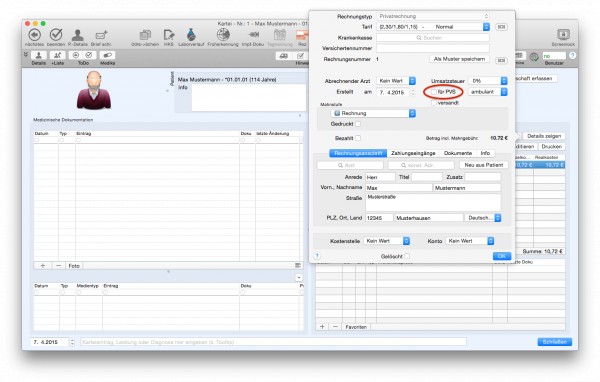Open the Tarif dropdown
Image resolution: width=600 pixels, height=382 pixels.
click(433, 27)
